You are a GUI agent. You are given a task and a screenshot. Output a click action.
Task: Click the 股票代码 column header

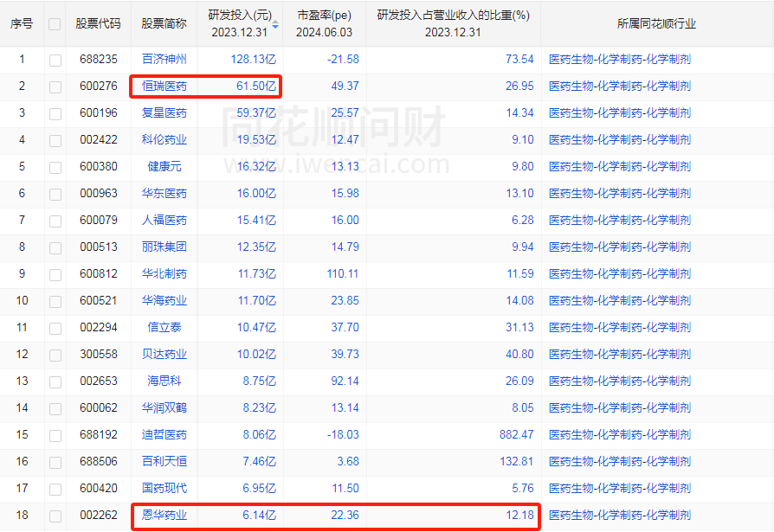98,22
